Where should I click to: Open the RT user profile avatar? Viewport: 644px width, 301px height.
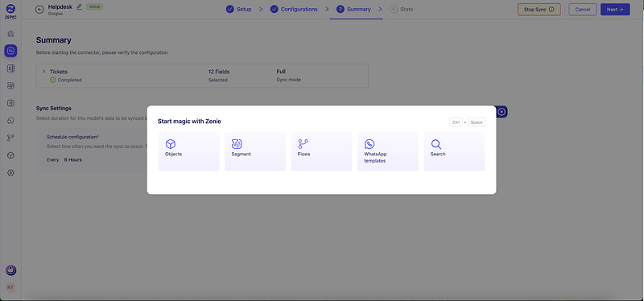point(10,287)
